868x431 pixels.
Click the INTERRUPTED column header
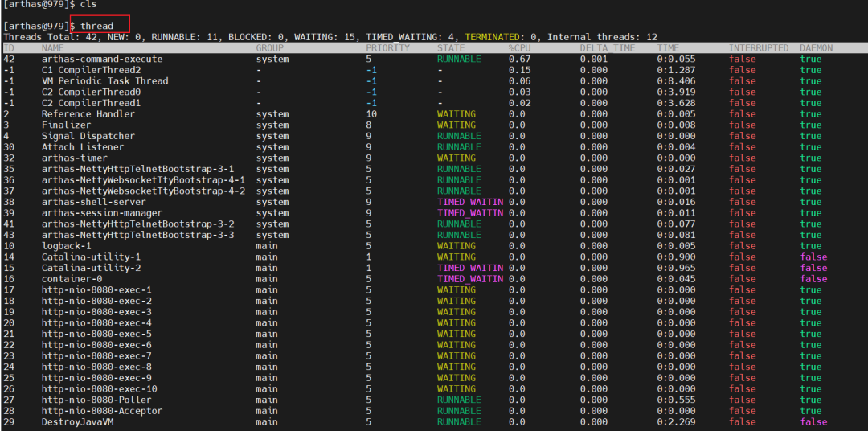click(x=759, y=48)
